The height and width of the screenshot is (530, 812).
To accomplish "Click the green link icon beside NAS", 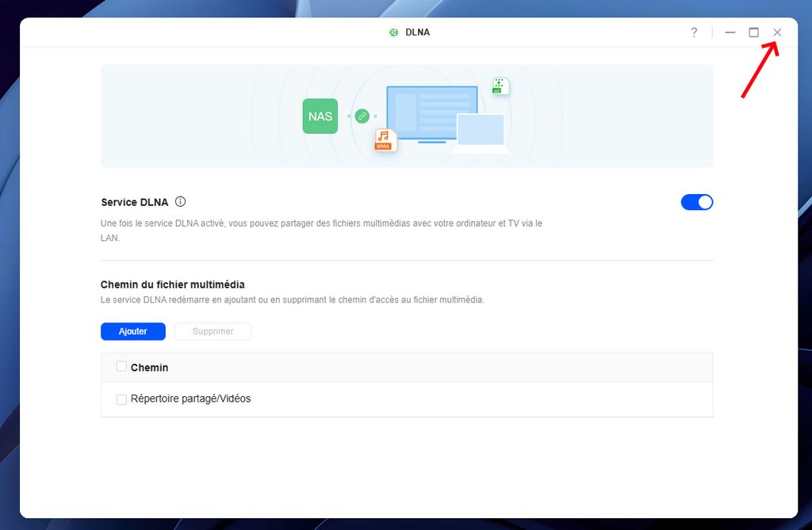I will (x=362, y=116).
